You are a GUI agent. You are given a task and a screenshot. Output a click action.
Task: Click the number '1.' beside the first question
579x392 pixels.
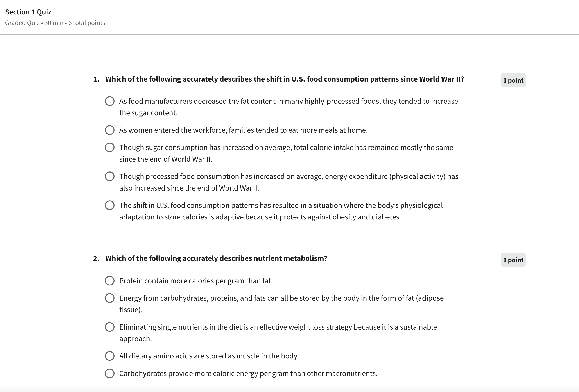(96, 79)
